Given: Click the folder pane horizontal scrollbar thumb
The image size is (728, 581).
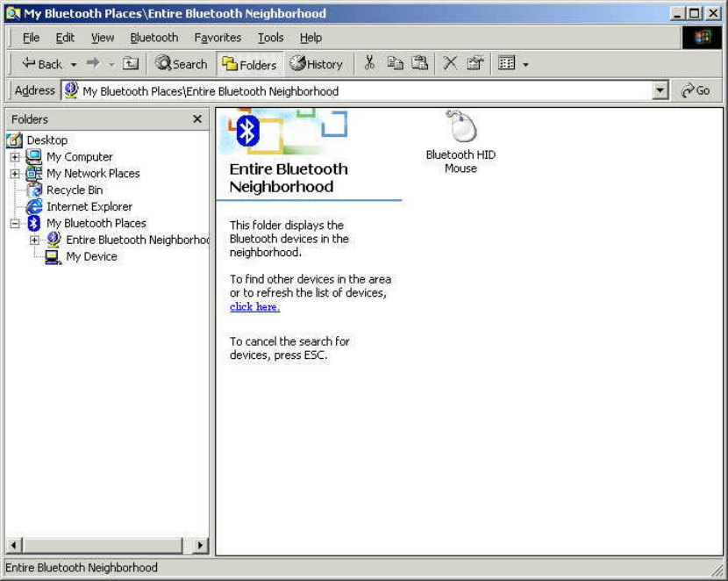Looking at the screenshot, I should [103, 545].
